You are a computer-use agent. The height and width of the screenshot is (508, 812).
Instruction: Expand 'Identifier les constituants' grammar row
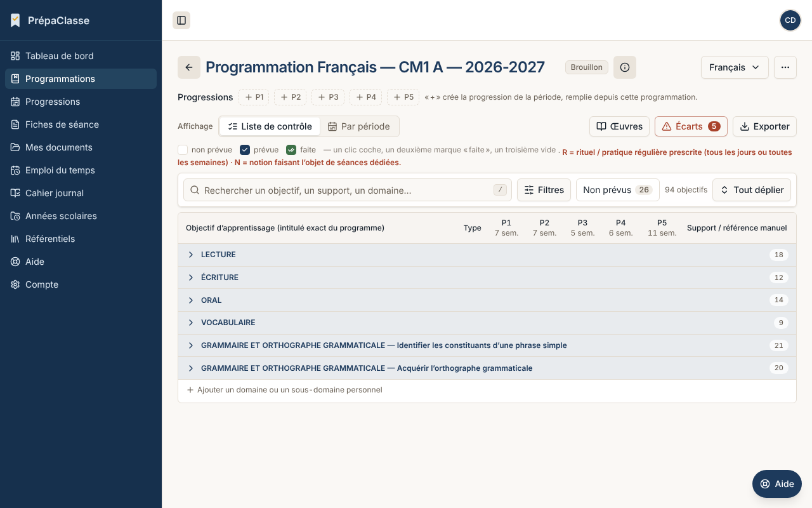[x=487, y=345]
